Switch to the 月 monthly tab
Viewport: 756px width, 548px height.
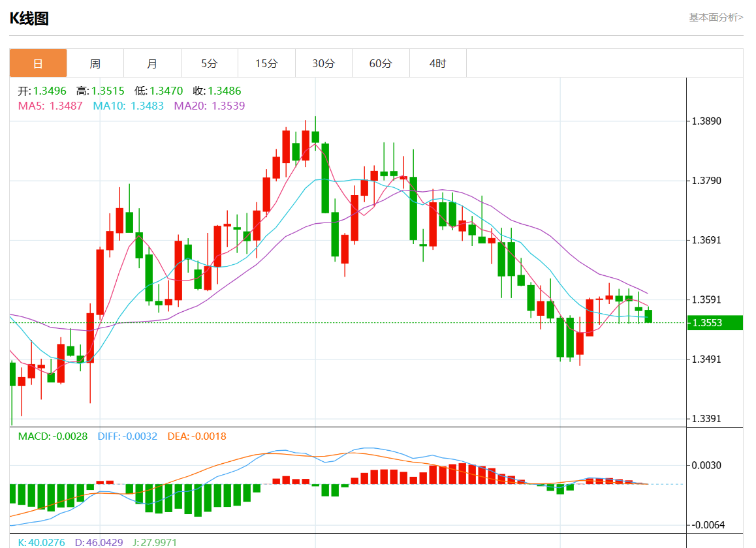[x=152, y=63]
